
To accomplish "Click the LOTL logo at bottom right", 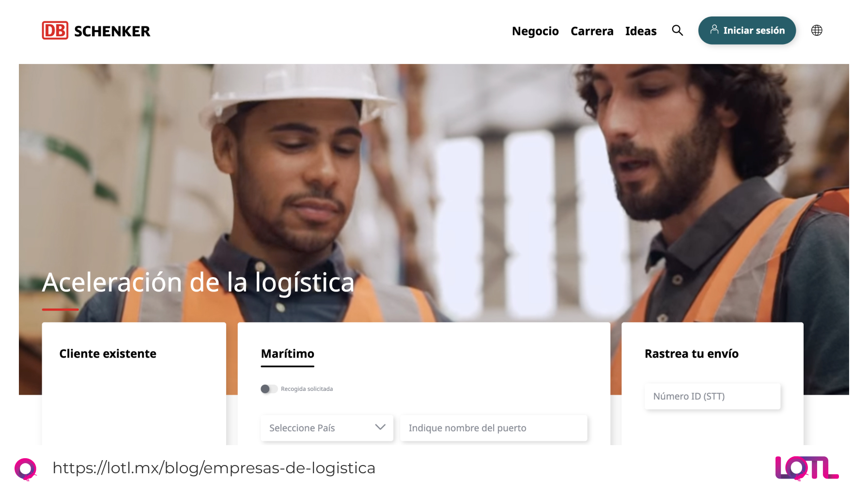I will click(x=806, y=468).
